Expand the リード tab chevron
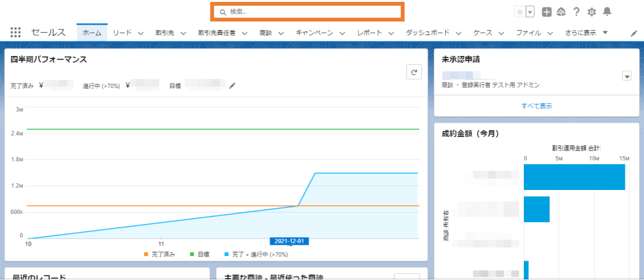Image resolution: width=644 pixels, height=280 pixels. coord(140,33)
